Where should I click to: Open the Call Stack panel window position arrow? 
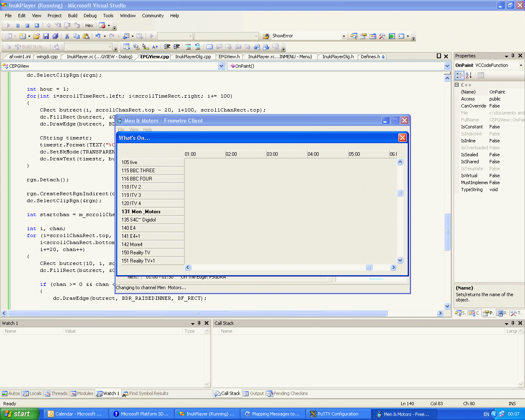506,323
